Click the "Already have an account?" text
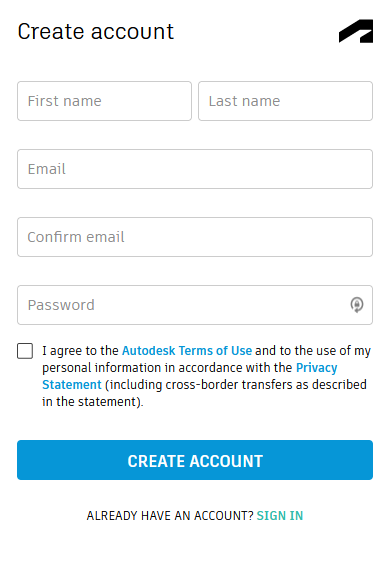This screenshot has width=391, height=562. coord(170,515)
